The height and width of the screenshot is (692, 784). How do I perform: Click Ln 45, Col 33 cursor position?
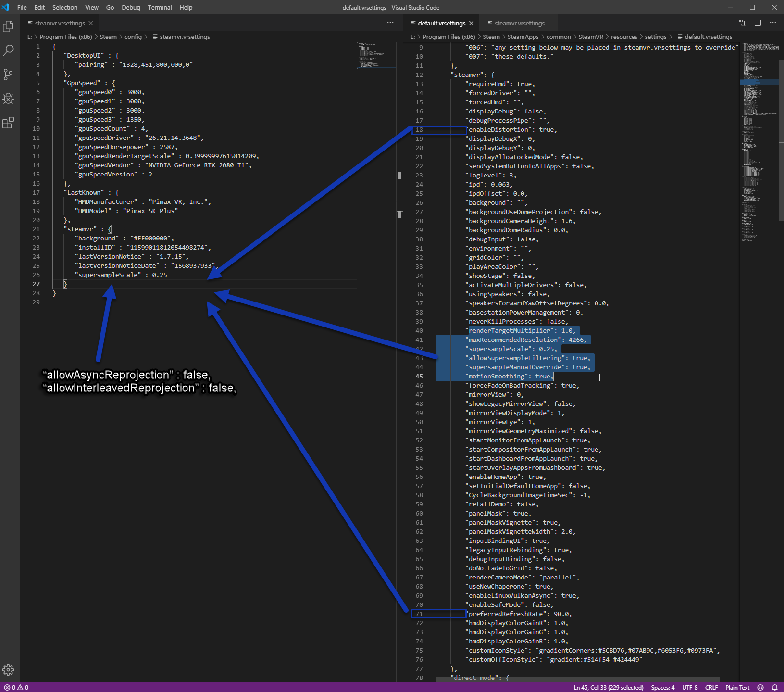pos(608,687)
